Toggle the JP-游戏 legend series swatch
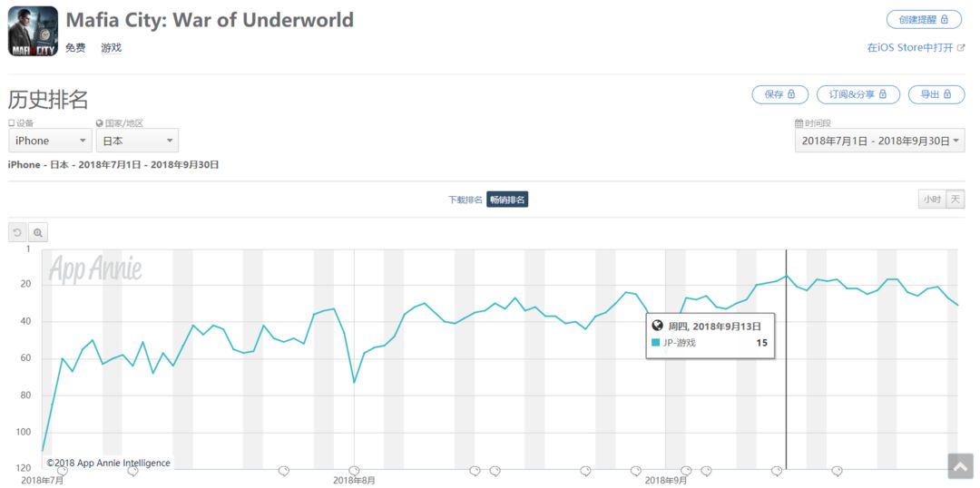Image resolution: width=980 pixels, height=488 pixels. coord(655,342)
